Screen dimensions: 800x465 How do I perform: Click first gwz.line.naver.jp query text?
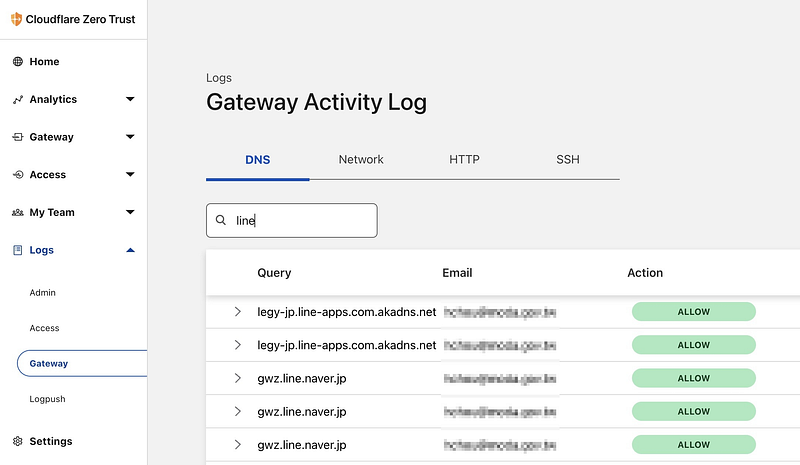(x=302, y=378)
